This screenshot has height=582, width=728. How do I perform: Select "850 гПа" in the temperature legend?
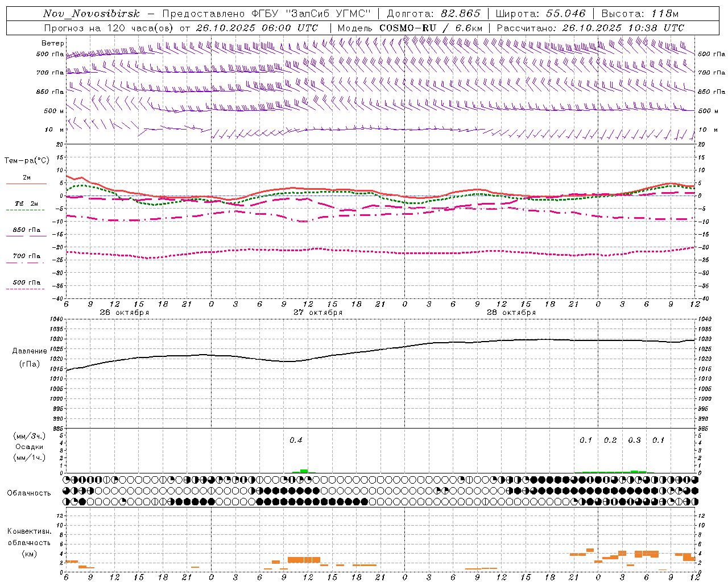(x=27, y=230)
